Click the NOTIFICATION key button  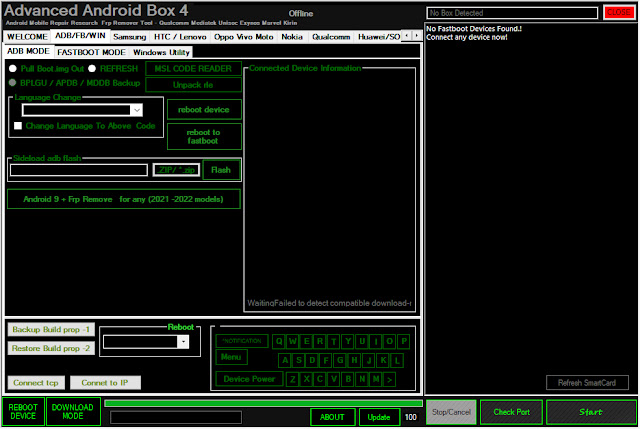click(242, 341)
